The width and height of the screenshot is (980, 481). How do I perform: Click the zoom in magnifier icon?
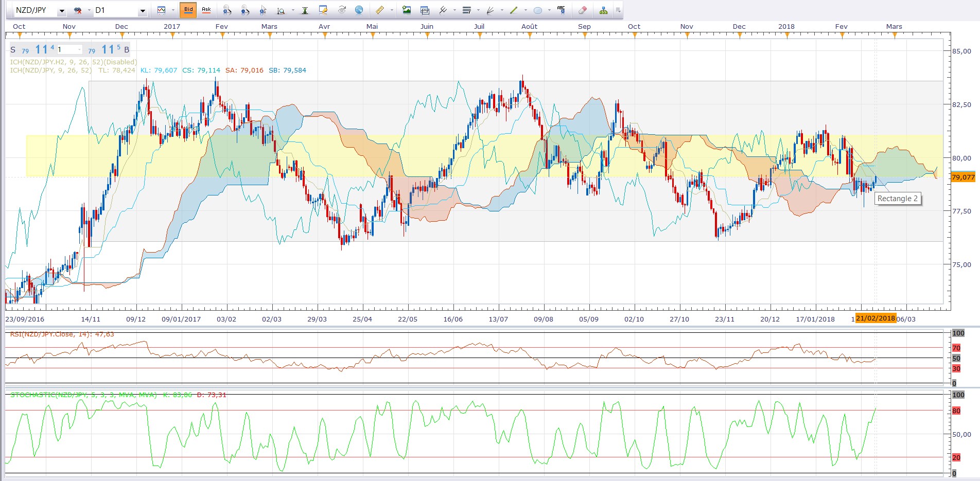pos(227,10)
